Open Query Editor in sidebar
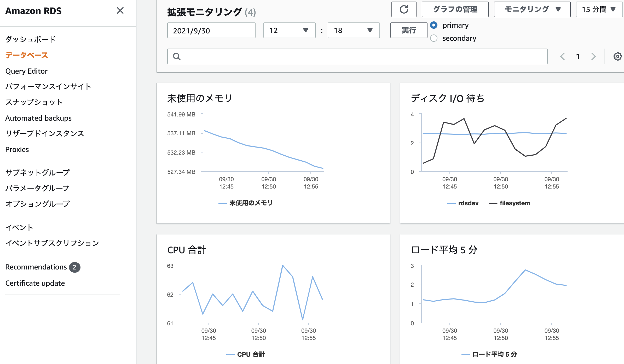Viewport: 624px width, 364px height. pos(26,71)
